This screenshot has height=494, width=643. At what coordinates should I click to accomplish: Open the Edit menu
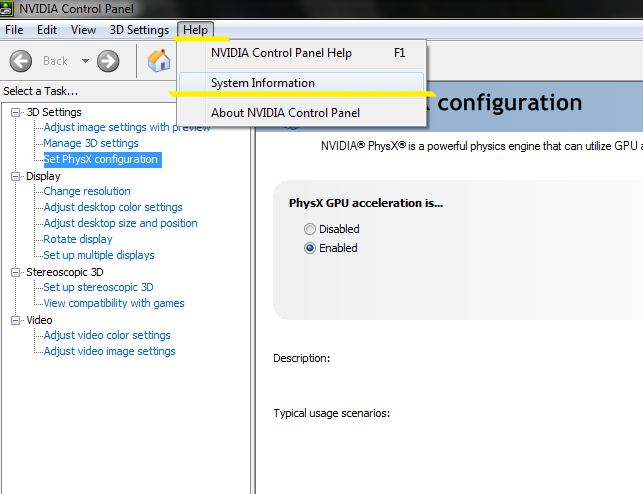(x=47, y=30)
